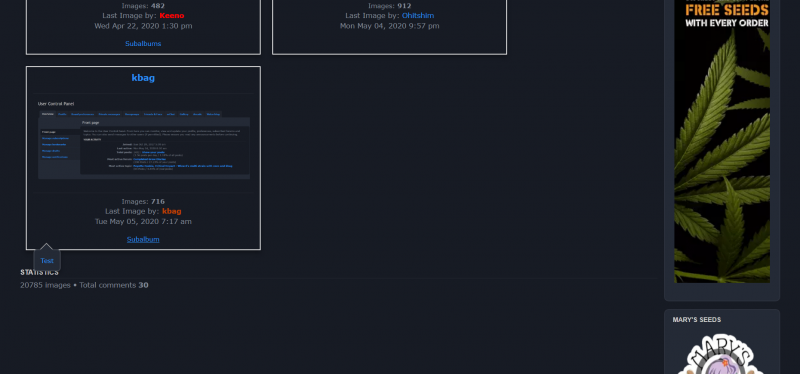Click the Images 912 count label
The image size is (800, 374).
click(389, 6)
